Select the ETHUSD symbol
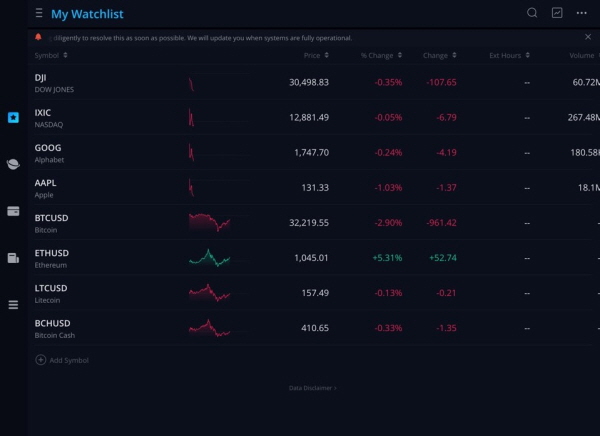The width and height of the screenshot is (600, 436). (x=52, y=253)
